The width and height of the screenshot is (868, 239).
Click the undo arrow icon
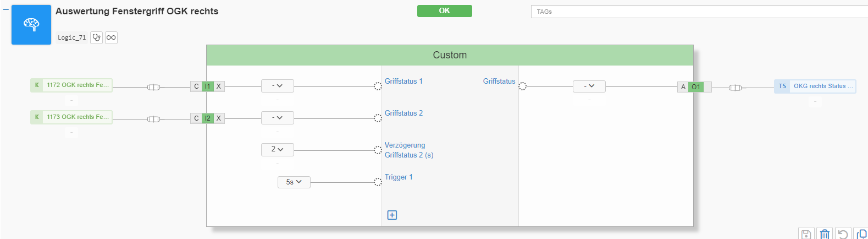843,234
